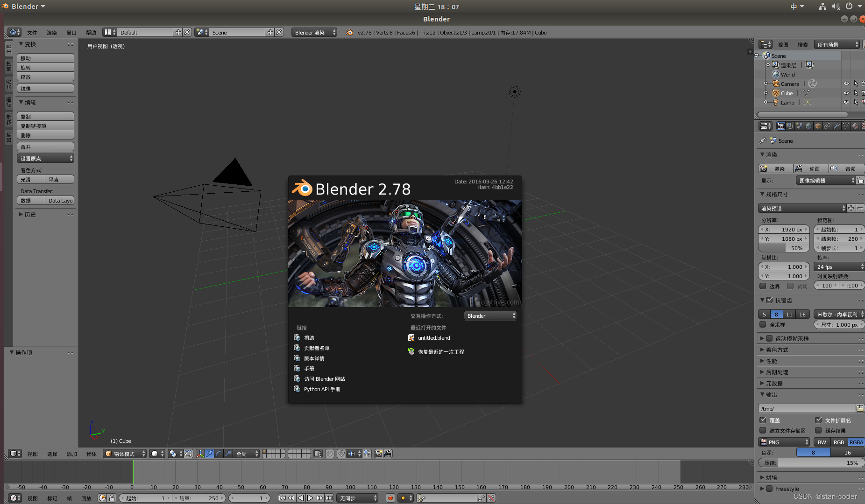Toggle the 3D manipulator axes icon
The width and height of the screenshot is (865, 504).
(200, 454)
